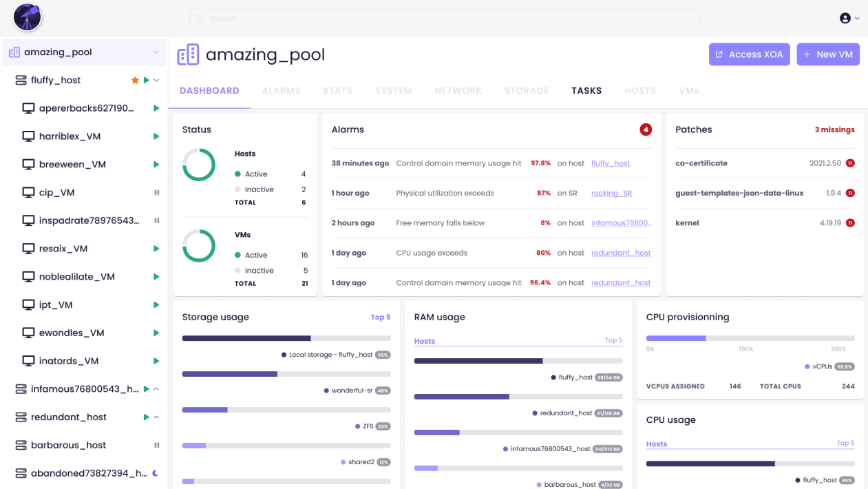Collapse amazing_pool in the sidebar
This screenshot has width=868, height=489.
click(156, 52)
